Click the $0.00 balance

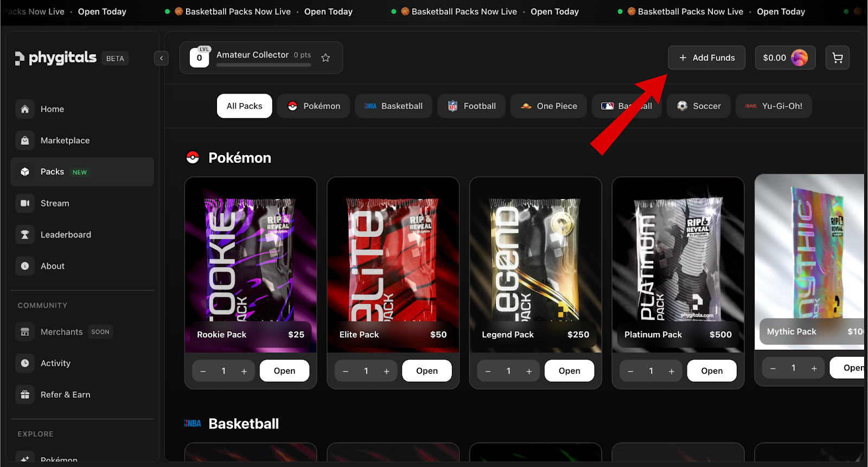pos(775,57)
